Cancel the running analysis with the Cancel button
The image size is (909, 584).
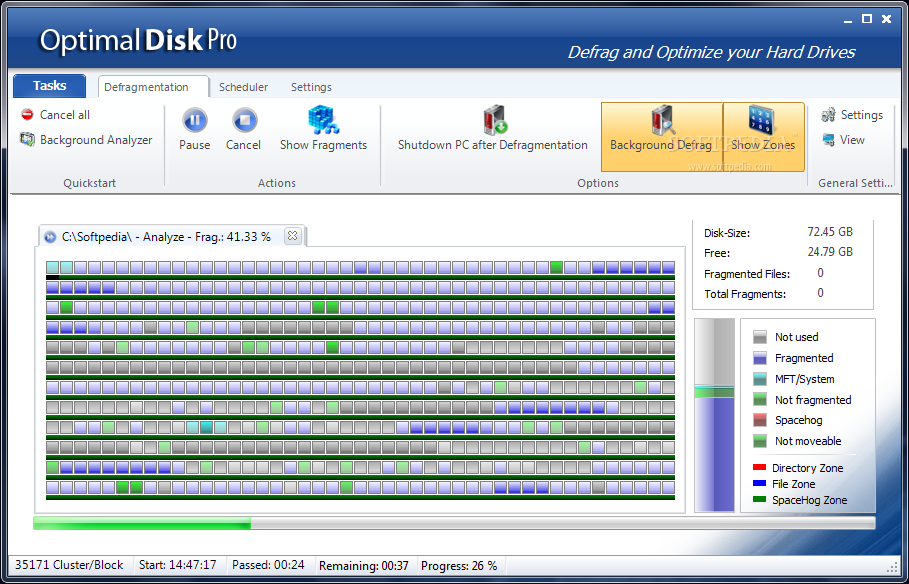coord(243,129)
